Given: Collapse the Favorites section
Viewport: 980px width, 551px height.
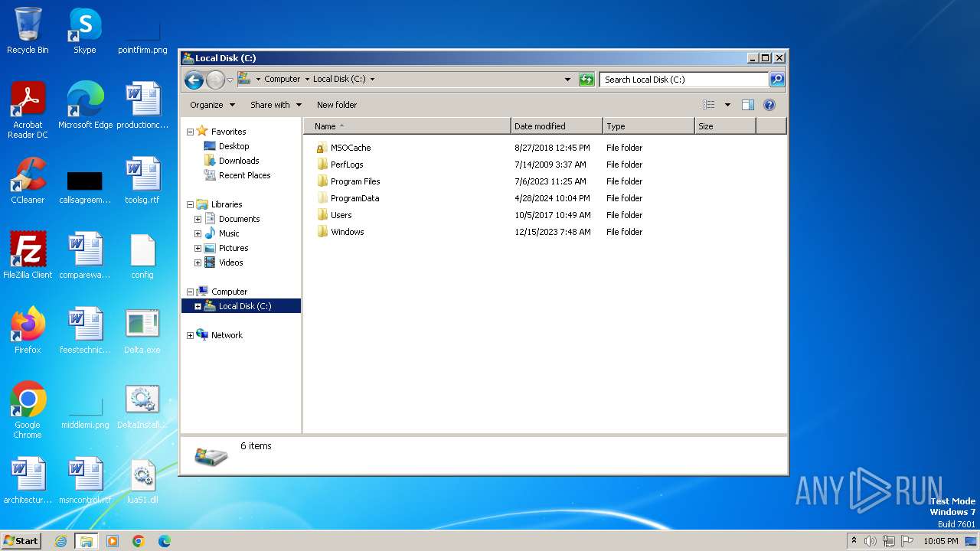Looking at the screenshot, I should tap(190, 132).
